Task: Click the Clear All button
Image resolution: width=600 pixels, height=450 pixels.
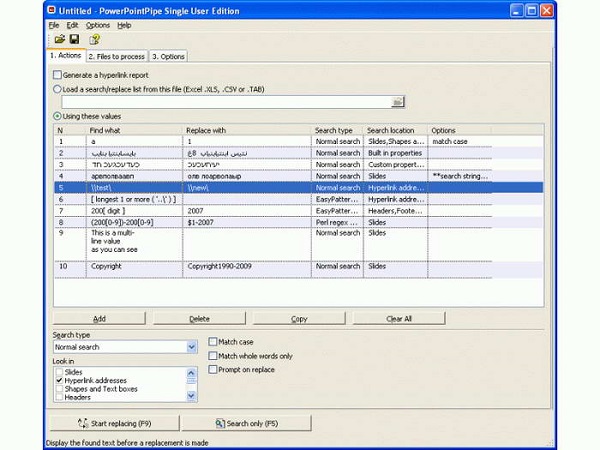Action: (x=399, y=318)
